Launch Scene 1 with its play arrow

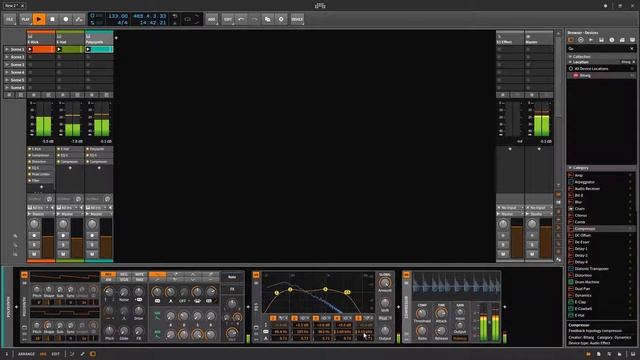coord(7,49)
